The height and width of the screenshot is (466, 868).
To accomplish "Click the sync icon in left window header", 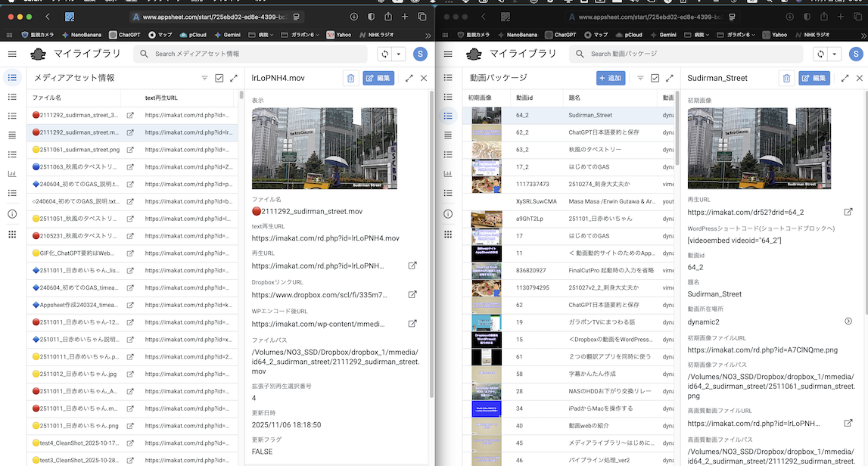I will pos(385,54).
